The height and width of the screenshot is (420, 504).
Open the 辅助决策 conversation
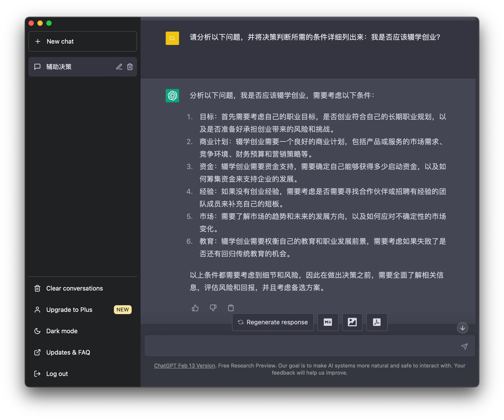click(72, 67)
